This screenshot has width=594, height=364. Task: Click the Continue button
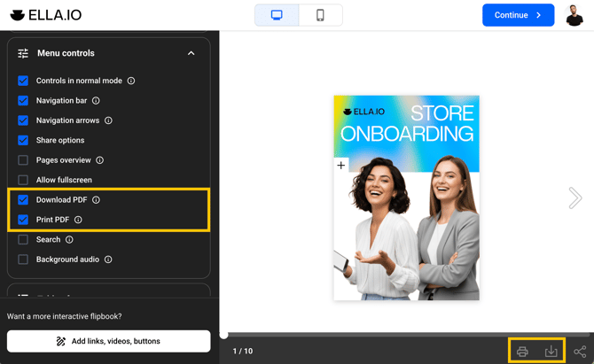518,15
